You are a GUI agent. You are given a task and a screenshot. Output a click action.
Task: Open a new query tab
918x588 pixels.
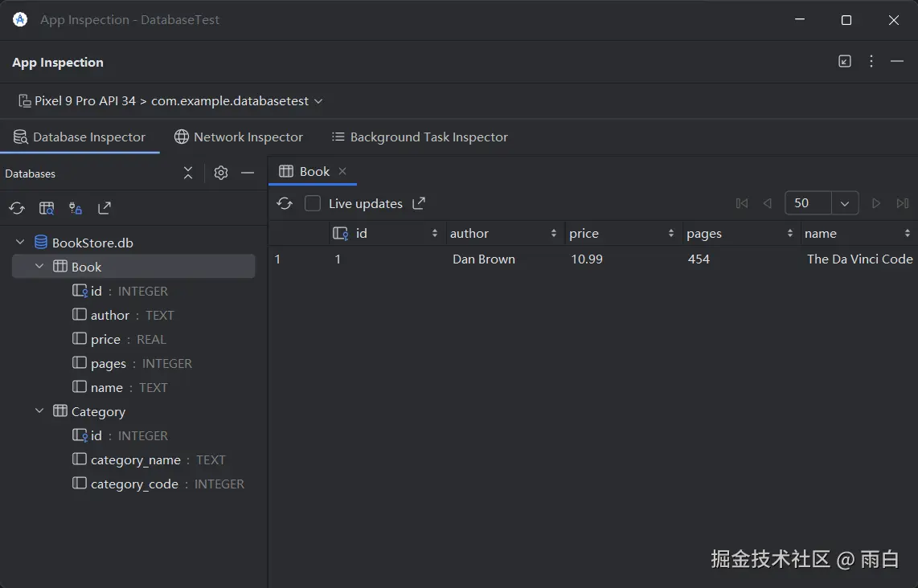click(47, 208)
